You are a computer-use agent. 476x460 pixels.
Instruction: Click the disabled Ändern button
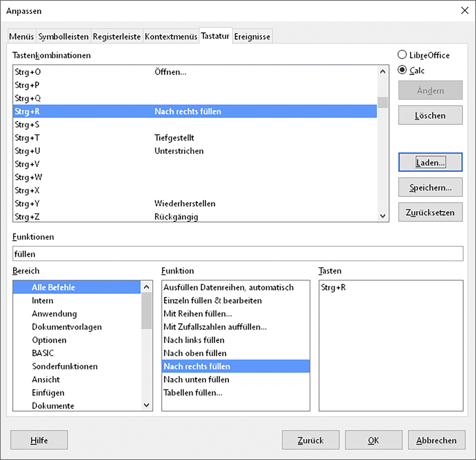[430, 90]
